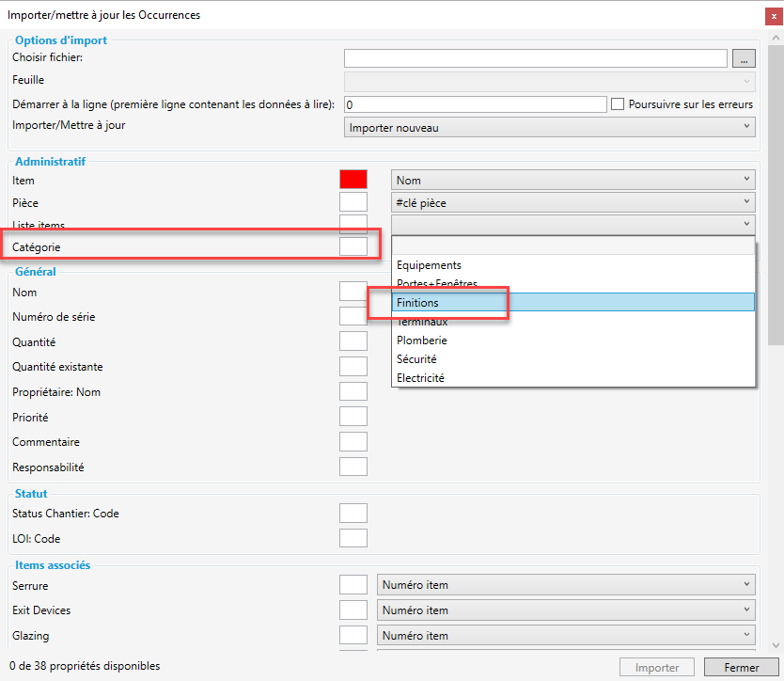The width and height of the screenshot is (784, 681).
Task: Expand the Item 'Nom' dropdown
Action: pyautogui.click(x=572, y=180)
